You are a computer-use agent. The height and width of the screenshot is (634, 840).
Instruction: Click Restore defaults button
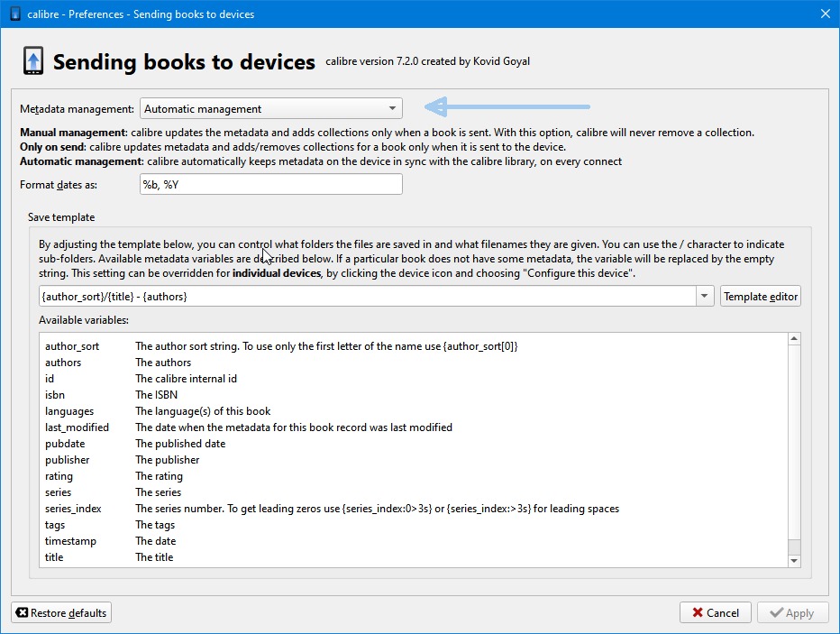[x=61, y=612]
